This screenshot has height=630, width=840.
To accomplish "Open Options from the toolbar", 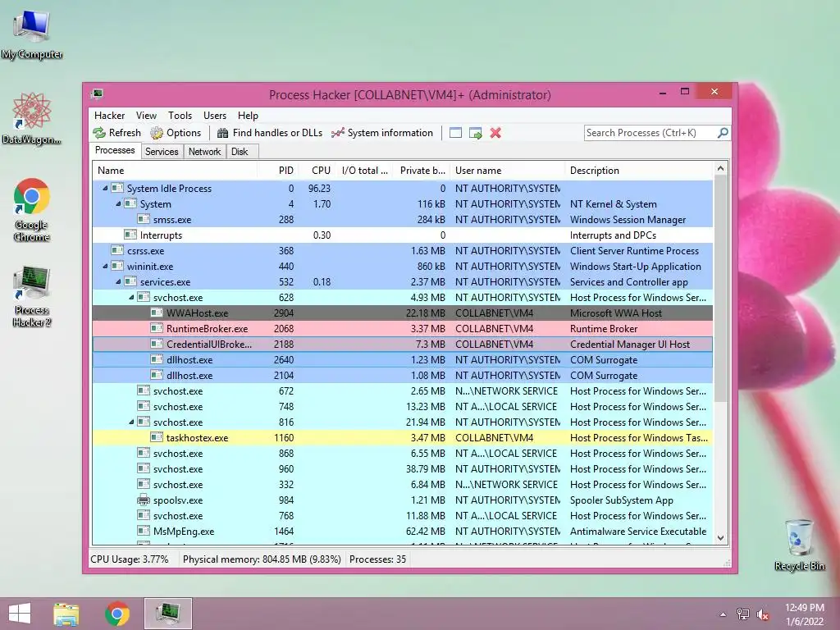I will (x=176, y=133).
